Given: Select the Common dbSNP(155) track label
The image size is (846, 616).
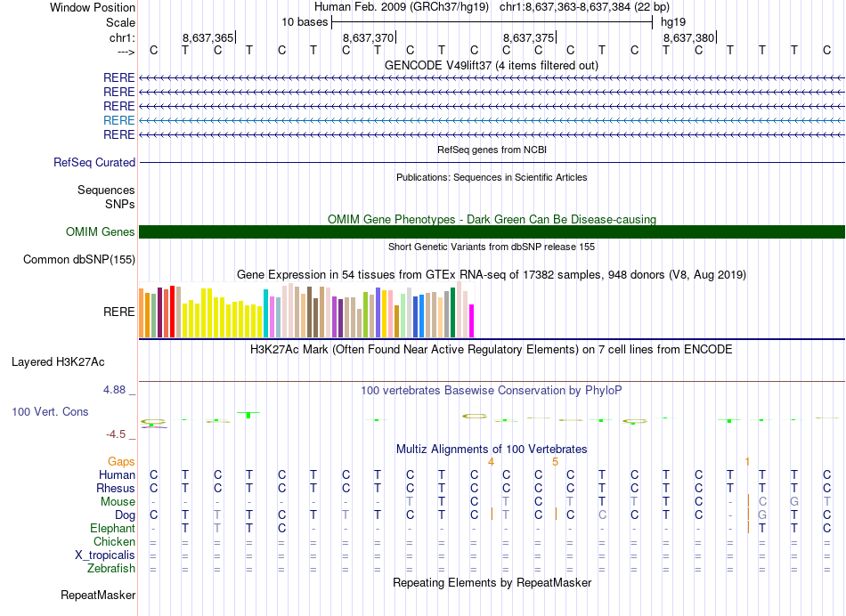Looking at the screenshot, I should pyautogui.click(x=79, y=259).
